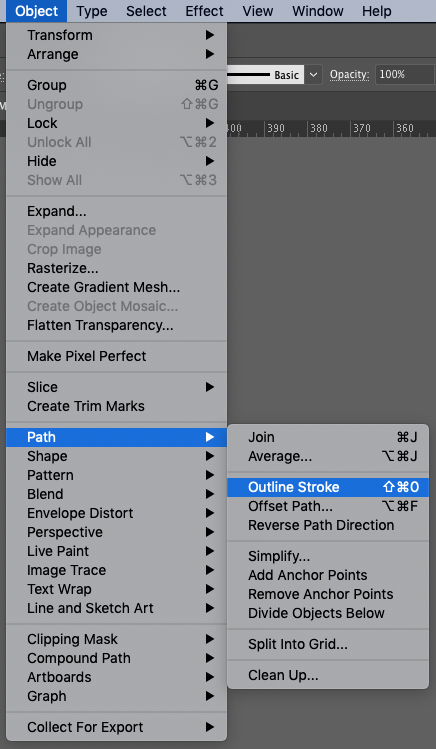Select Create Trim Marks
Viewport: 436px width, 749px height.
coord(117,406)
